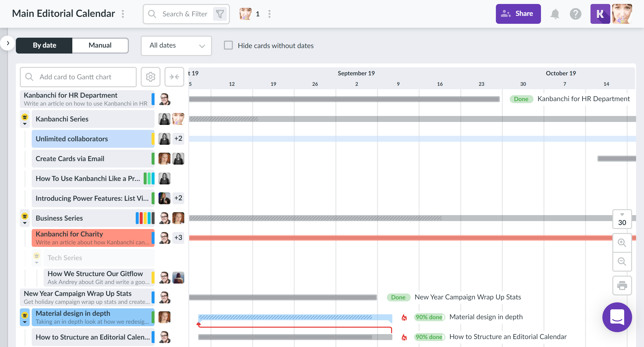644x347 pixels.
Task: Open notifications bell
Action: (x=555, y=14)
